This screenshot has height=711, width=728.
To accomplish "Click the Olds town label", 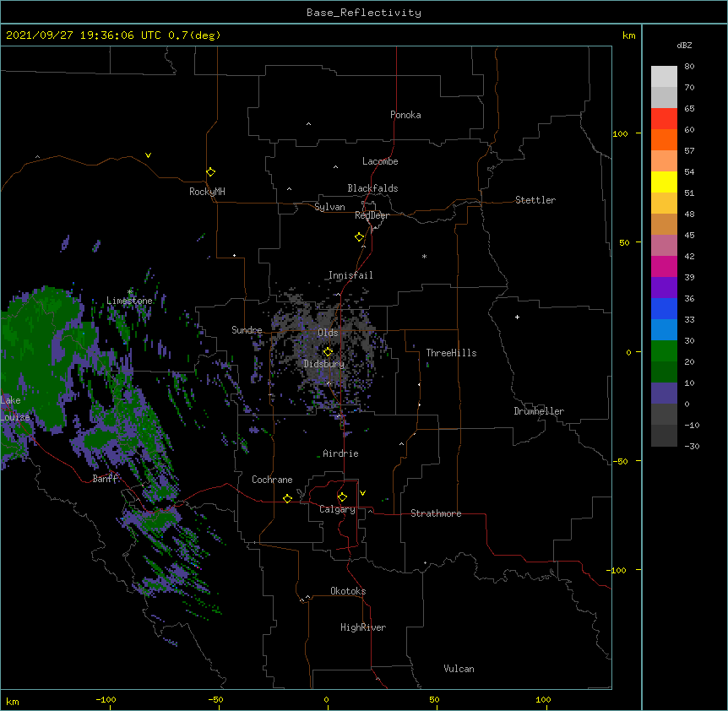I will [x=328, y=333].
